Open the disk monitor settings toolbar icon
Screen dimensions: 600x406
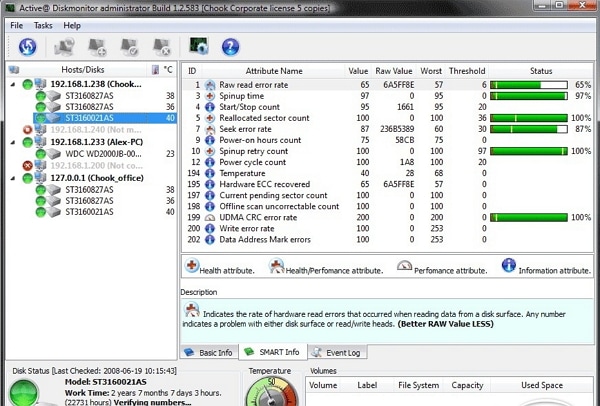(x=199, y=46)
